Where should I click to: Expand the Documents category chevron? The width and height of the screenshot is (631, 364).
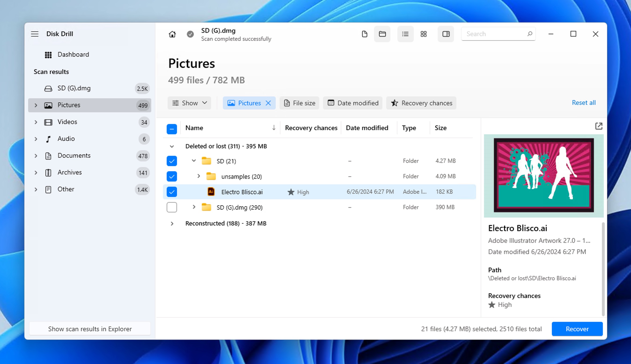coord(36,156)
